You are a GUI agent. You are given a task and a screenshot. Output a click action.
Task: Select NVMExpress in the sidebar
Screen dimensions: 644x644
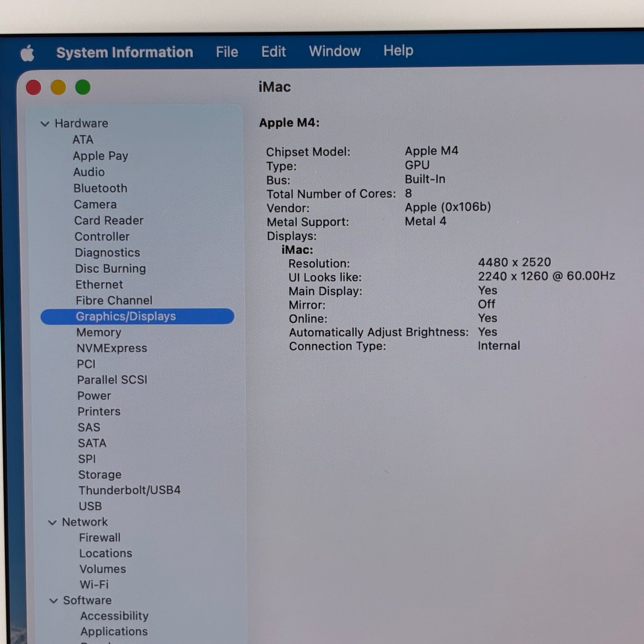[x=112, y=348]
